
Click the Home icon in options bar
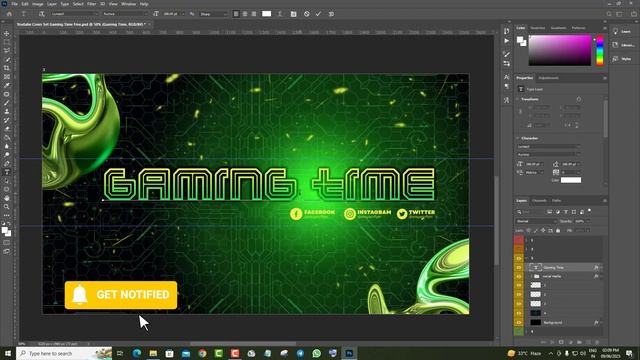[x=9, y=14]
